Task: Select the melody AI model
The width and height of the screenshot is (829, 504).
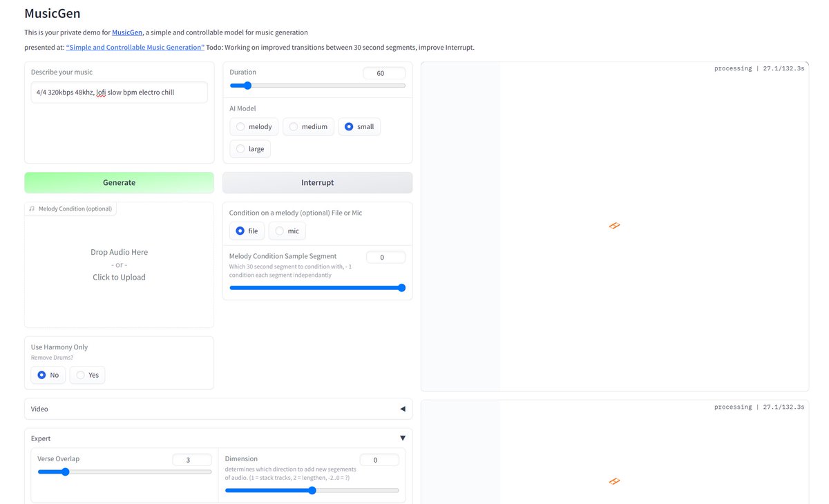Action: pos(254,126)
